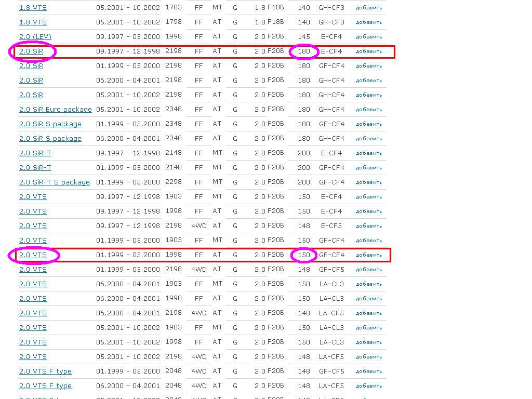Viewport: 532px width, 399px height.
Task: Open 2.0 SiR S package GF-CF4 link
Action: (50, 124)
